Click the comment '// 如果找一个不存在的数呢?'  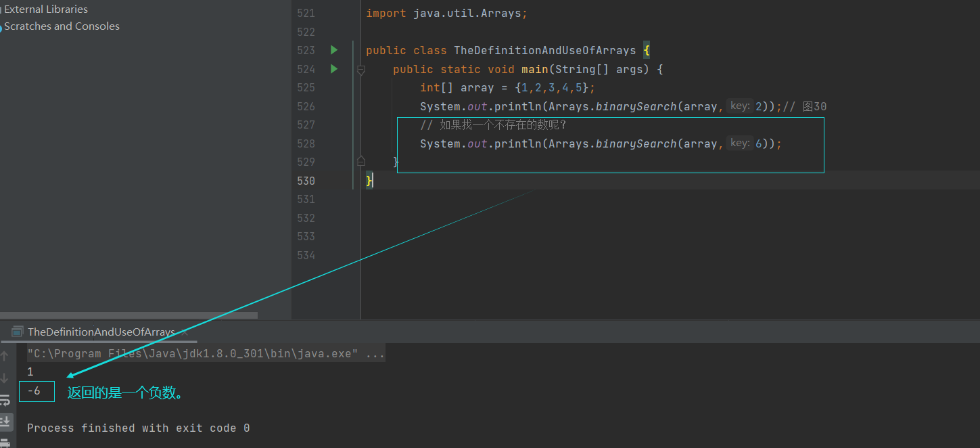(493, 125)
